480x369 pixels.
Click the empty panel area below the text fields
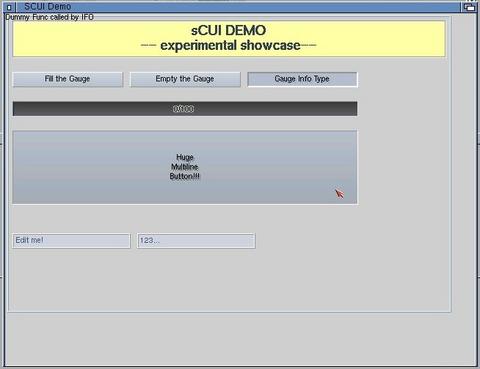230,280
